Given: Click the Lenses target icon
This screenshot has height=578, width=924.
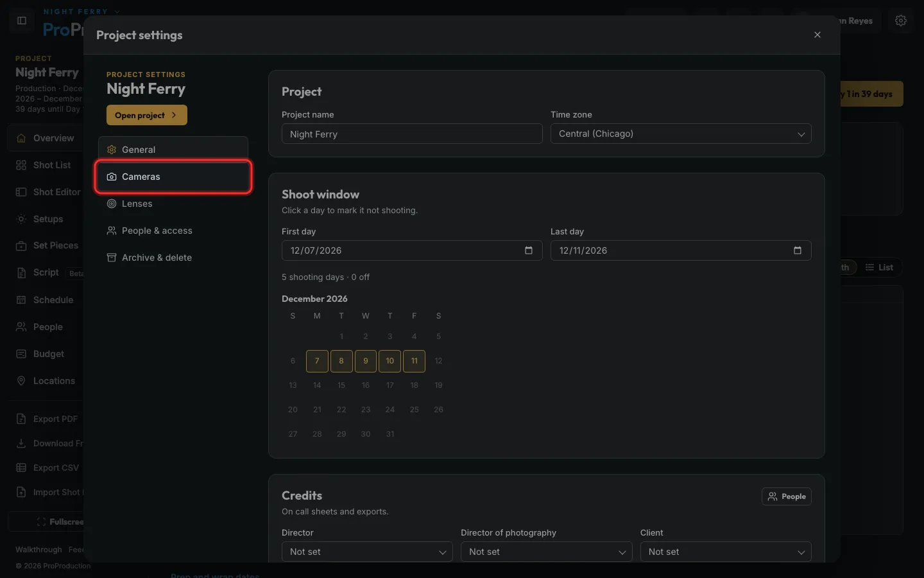Looking at the screenshot, I should [112, 204].
